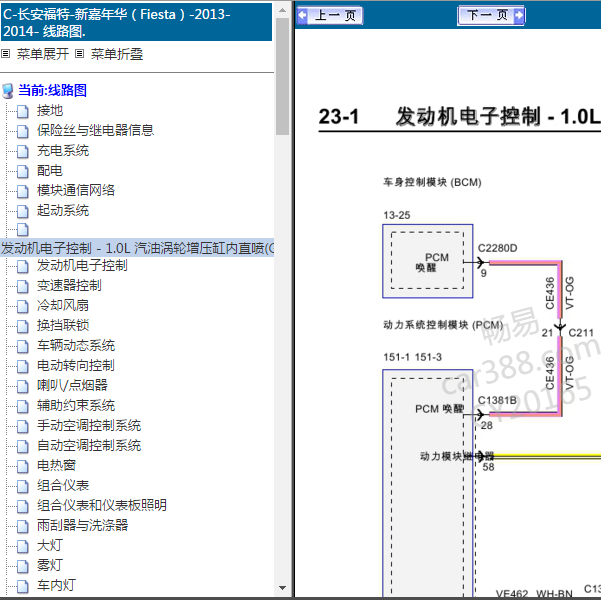Screen dimensions: 601x600
Task: Click the C2280D connector label in diagram
Action: click(x=497, y=248)
